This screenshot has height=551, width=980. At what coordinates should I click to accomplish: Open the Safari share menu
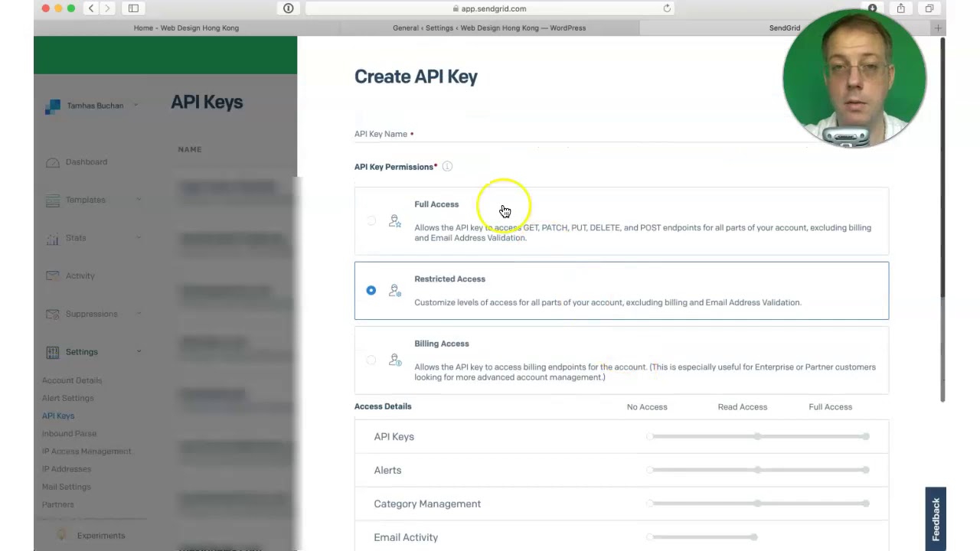901,8
